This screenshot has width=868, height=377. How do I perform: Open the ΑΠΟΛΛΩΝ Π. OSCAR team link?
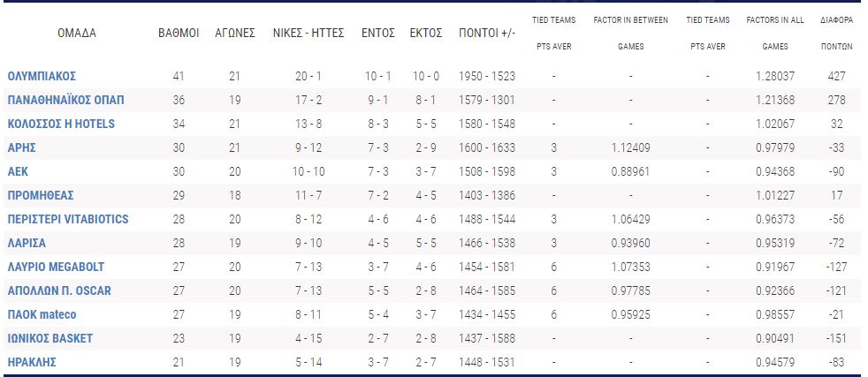click(59, 290)
